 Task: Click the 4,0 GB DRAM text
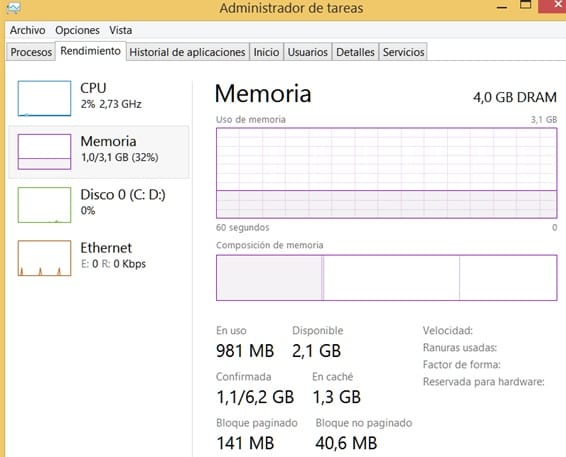point(515,97)
